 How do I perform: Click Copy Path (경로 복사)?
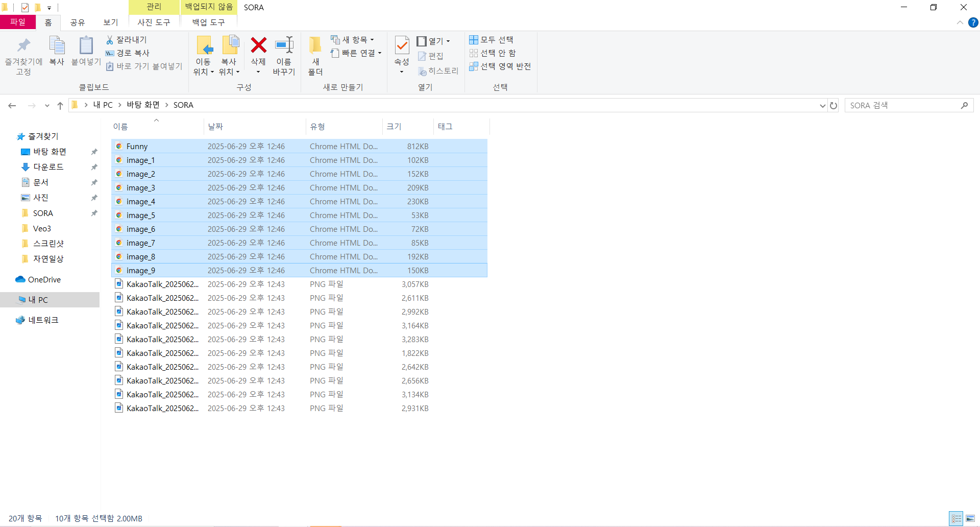[128, 53]
